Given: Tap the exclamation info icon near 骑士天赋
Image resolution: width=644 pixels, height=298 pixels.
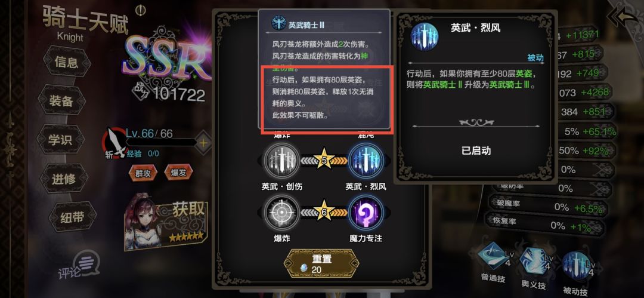Looking at the screenshot, I should pos(141,8).
